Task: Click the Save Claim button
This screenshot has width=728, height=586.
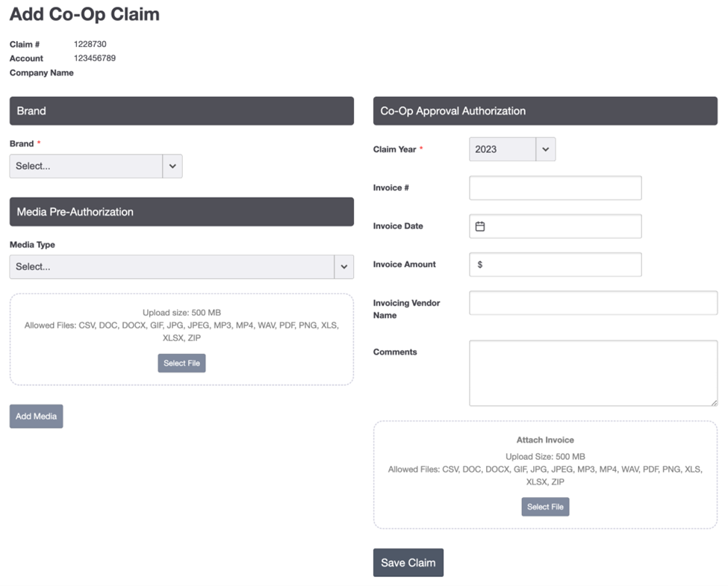Action: pyautogui.click(x=408, y=563)
